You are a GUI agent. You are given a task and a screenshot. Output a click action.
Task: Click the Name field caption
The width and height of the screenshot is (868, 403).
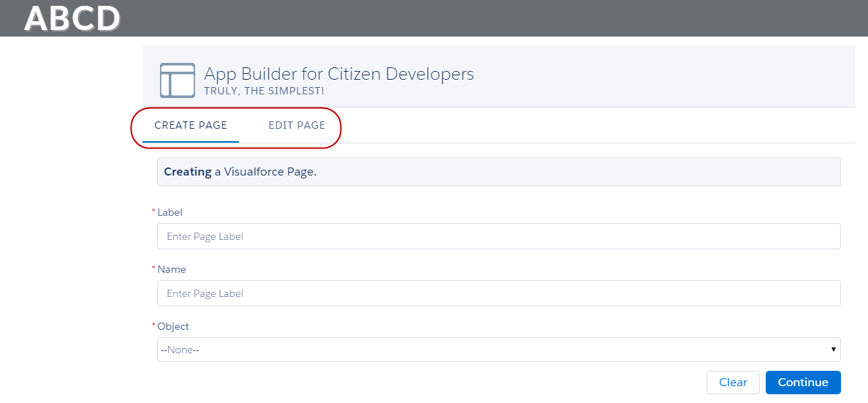click(172, 269)
